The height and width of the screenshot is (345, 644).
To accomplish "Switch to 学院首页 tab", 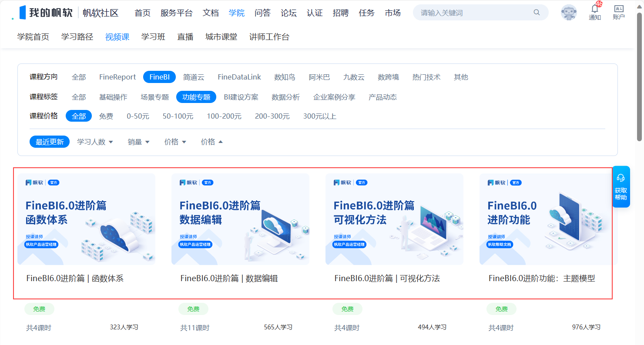I will click(33, 37).
